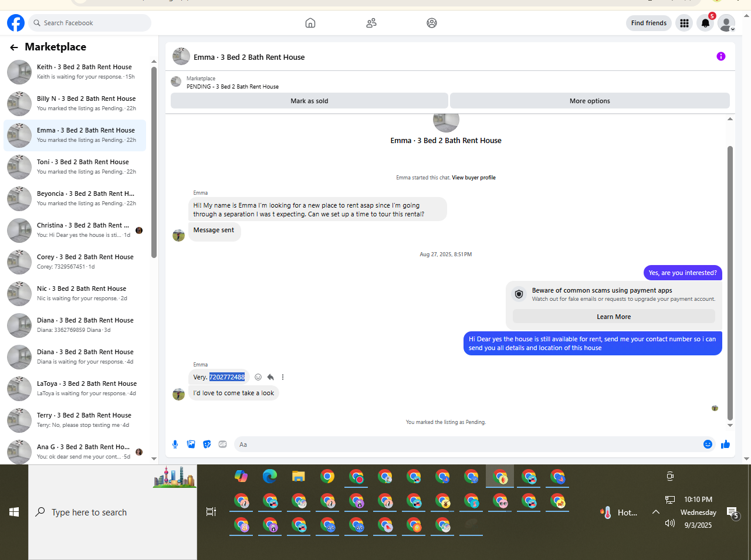751x560 pixels.
Task: Open Diana's chat awaiting your response
Action: (x=75, y=357)
